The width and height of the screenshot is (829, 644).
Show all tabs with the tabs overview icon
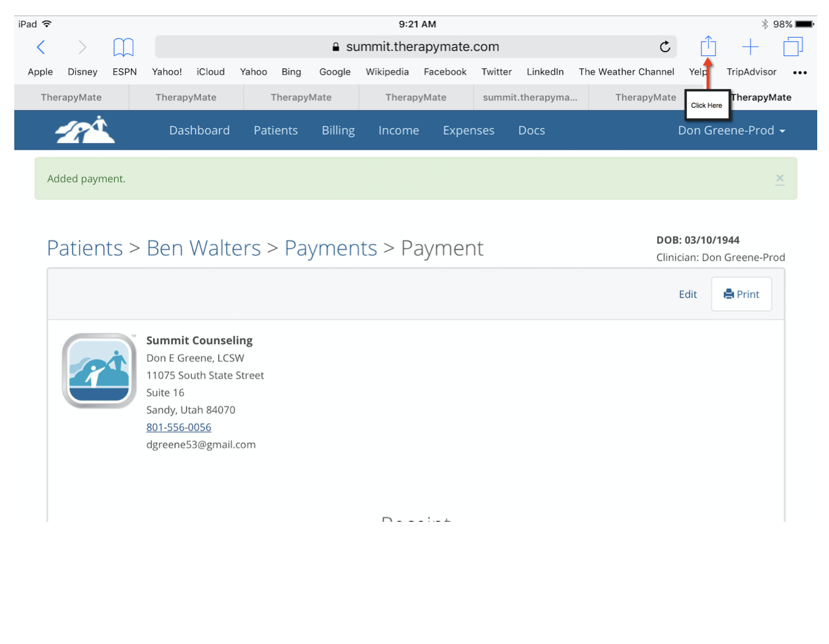coord(793,47)
